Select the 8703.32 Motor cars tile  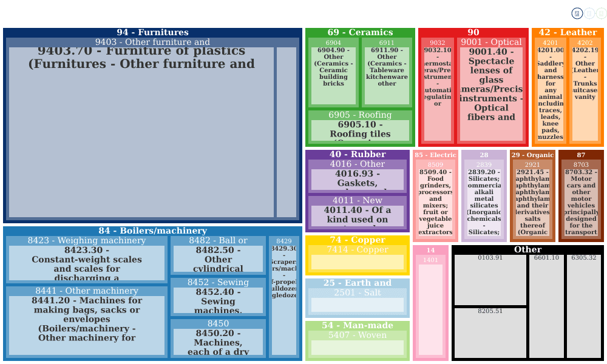(x=581, y=202)
